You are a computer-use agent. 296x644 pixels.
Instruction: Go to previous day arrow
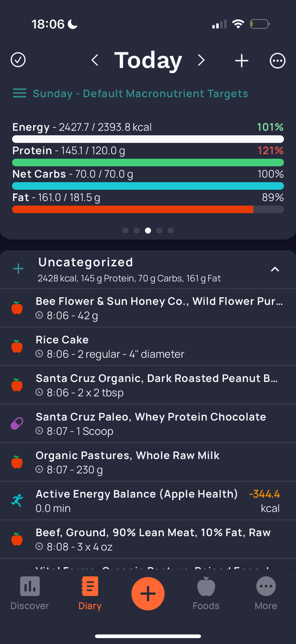[x=95, y=60]
